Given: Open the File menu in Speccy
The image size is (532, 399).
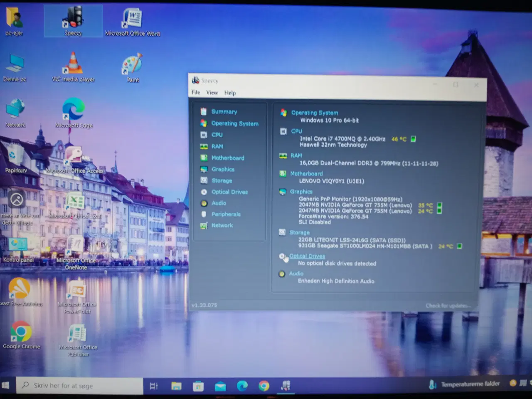Looking at the screenshot, I should pos(196,92).
